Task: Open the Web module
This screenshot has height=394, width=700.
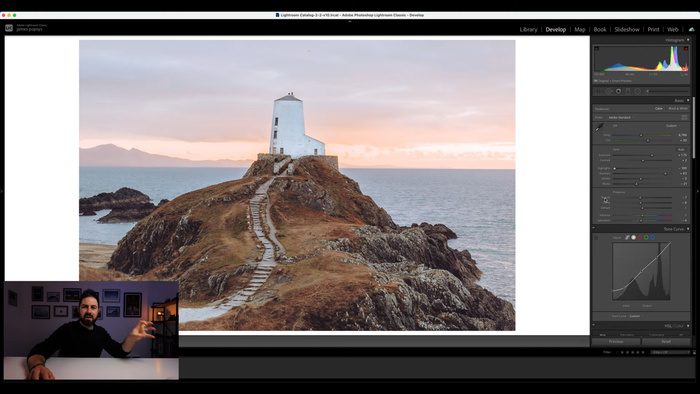Action: (673, 29)
